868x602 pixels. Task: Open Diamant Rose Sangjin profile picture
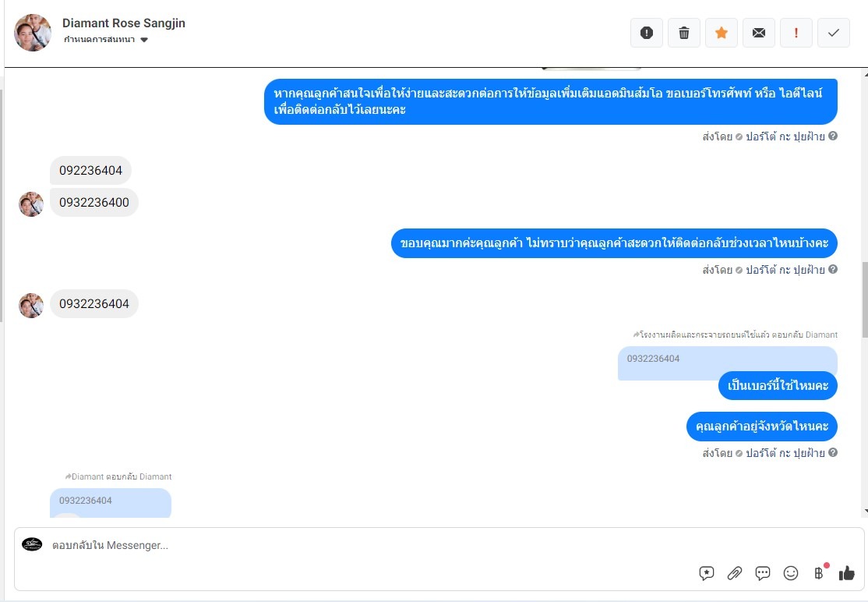click(x=33, y=33)
